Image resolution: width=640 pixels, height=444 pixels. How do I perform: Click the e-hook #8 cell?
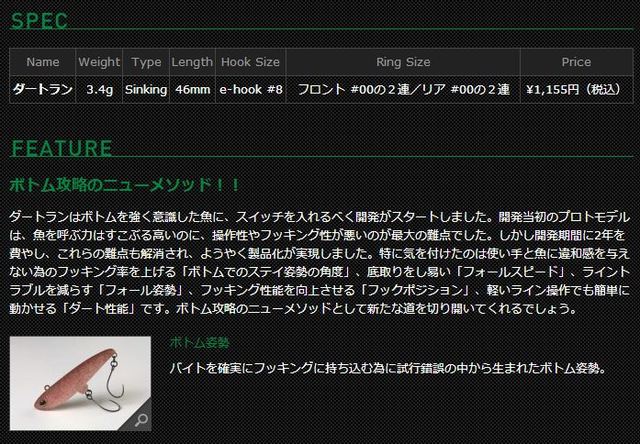pos(251,89)
